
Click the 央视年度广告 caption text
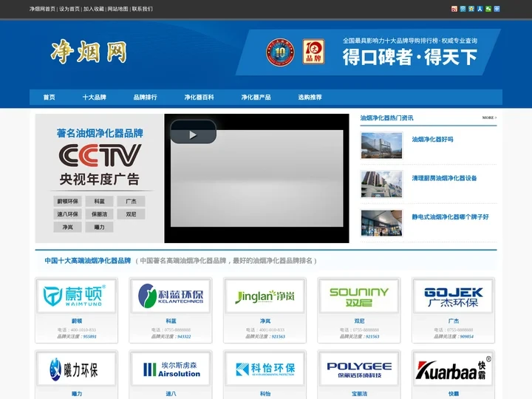100,179
